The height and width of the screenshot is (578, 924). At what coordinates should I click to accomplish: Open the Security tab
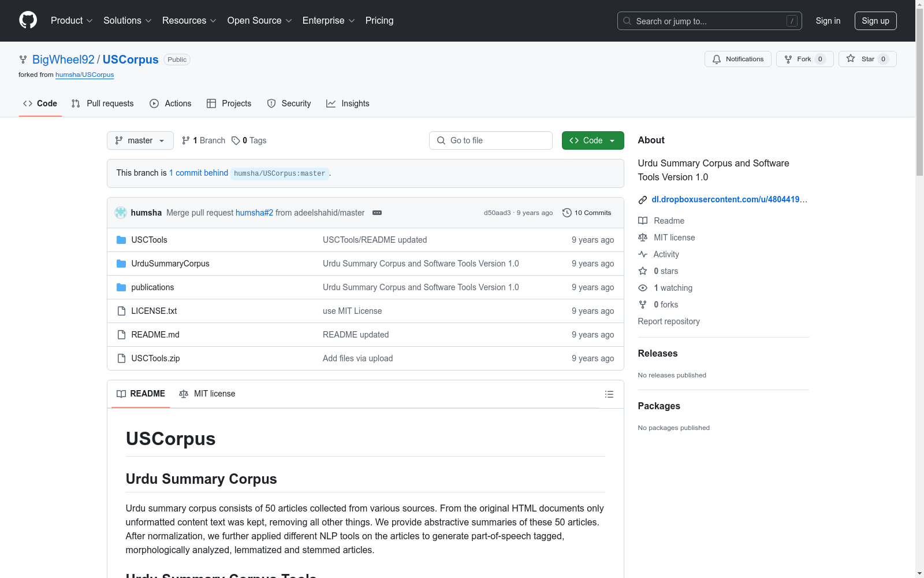289,103
